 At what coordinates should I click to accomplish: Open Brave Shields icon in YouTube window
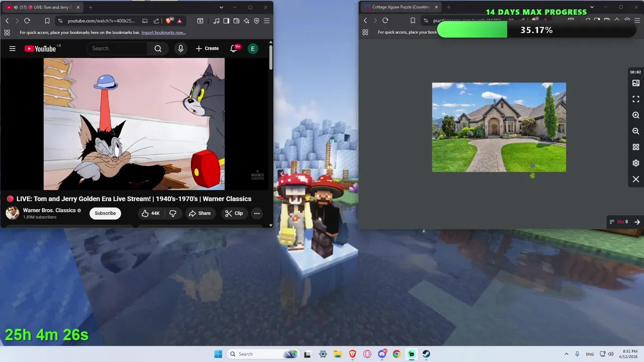pyautogui.click(x=169, y=21)
